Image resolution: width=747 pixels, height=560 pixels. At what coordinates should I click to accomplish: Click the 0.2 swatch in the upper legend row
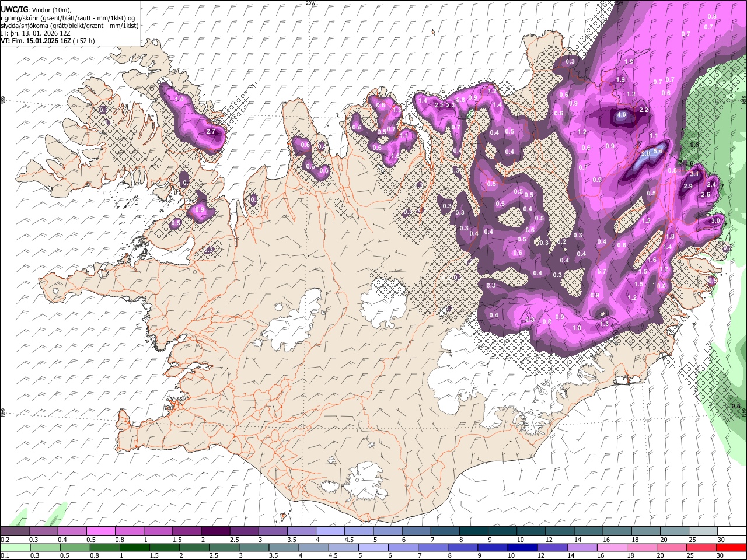[x=15, y=531]
